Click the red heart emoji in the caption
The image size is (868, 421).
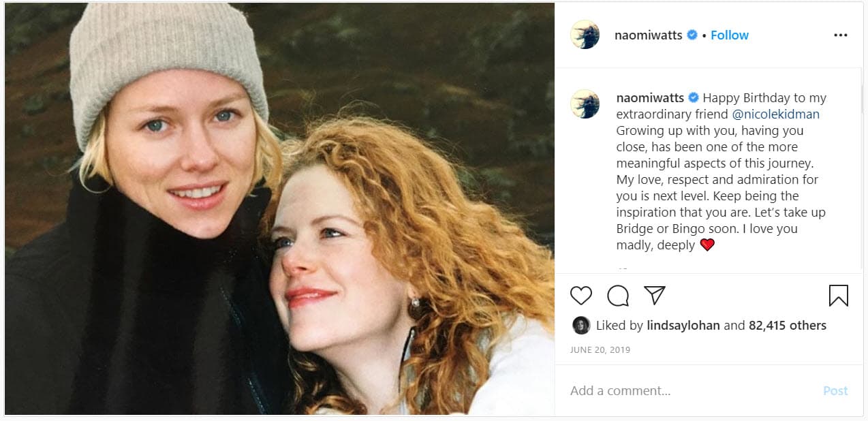pos(708,245)
